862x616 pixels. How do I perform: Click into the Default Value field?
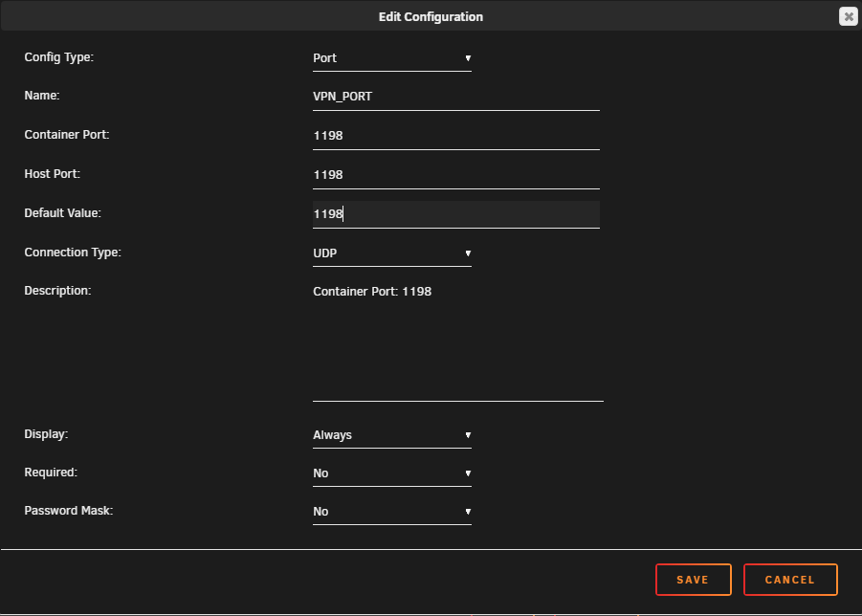point(456,214)
